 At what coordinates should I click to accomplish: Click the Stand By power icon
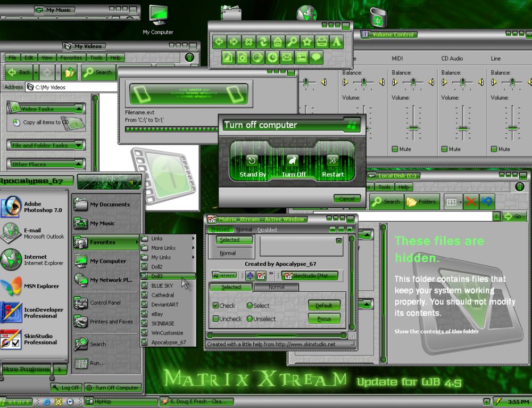[x=253, y=160]
